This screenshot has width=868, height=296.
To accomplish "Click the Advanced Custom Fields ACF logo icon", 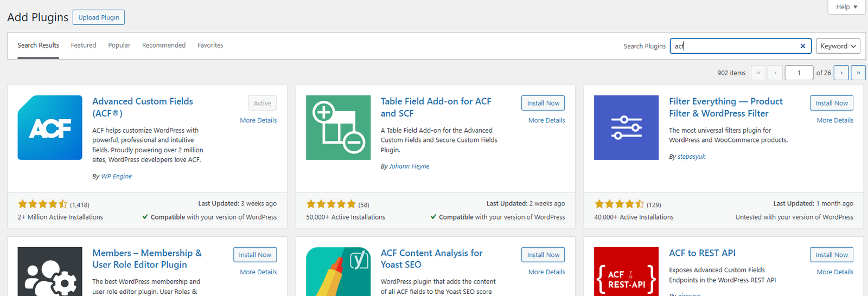I will click(50, 127).
